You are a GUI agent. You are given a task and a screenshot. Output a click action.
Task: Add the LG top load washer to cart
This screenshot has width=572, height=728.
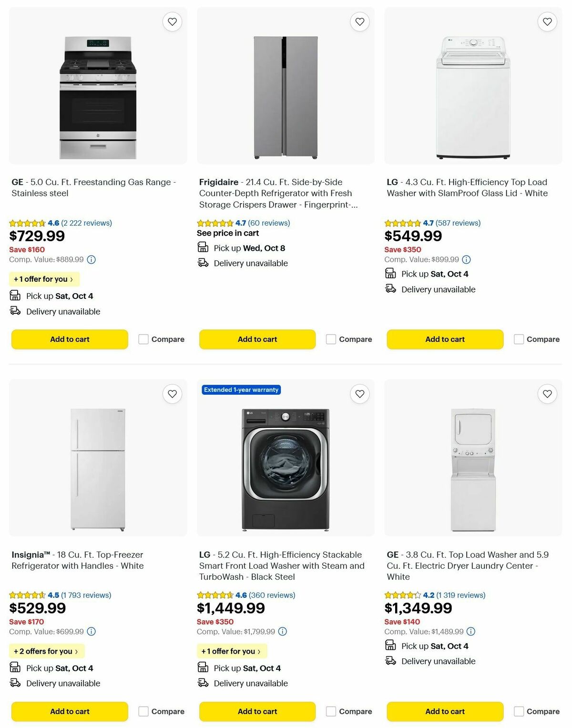pyautogui.click(x=444, y=339)
